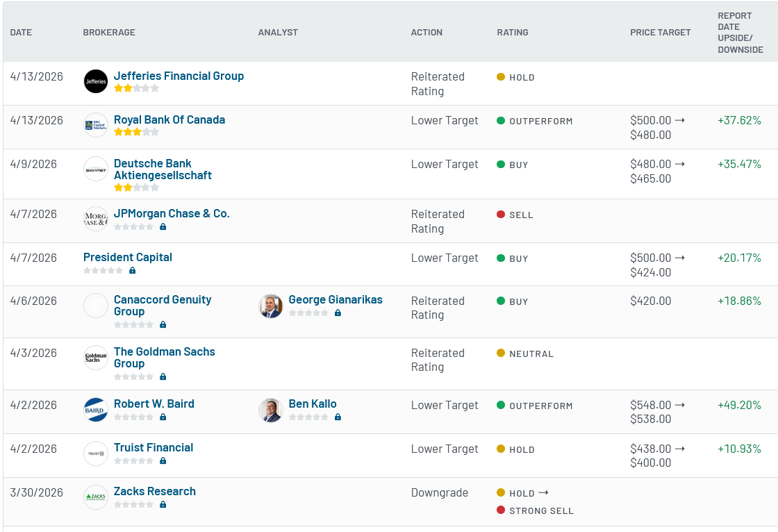Open the Jefferies Financial Group link
This screenshot has height=532, width=778.
point(179,76)
